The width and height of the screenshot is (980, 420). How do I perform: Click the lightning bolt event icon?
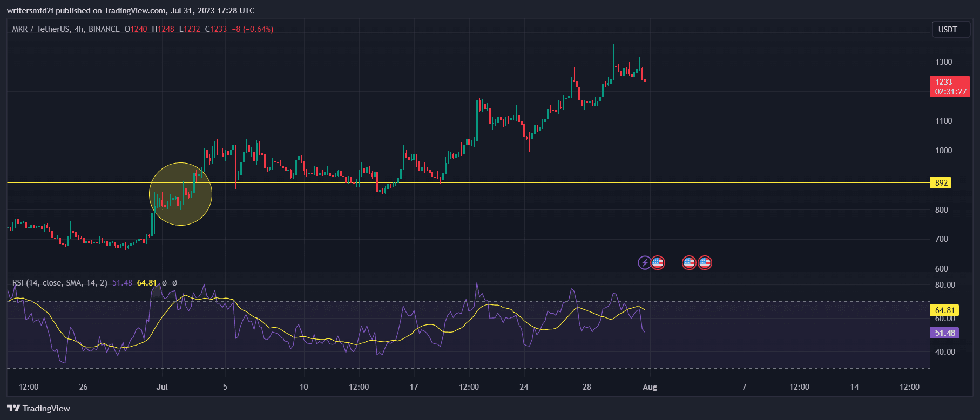645,263
